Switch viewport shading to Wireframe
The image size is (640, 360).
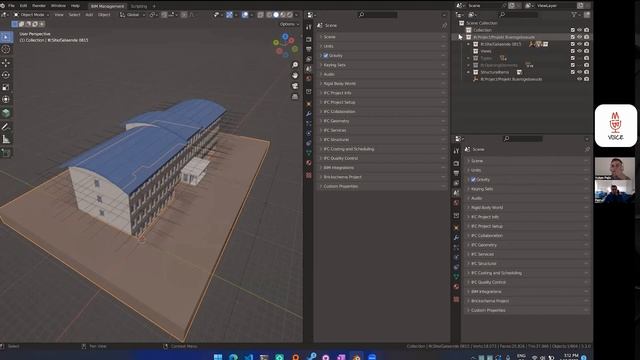pyautogui.click(x=269, y=15)
